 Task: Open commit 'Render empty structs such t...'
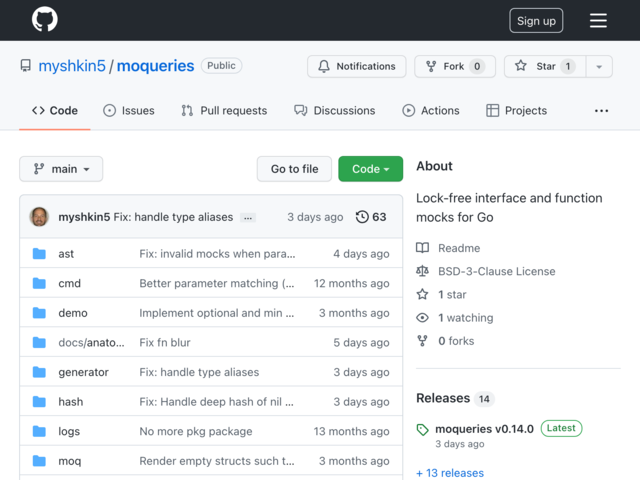click(217, 461)
